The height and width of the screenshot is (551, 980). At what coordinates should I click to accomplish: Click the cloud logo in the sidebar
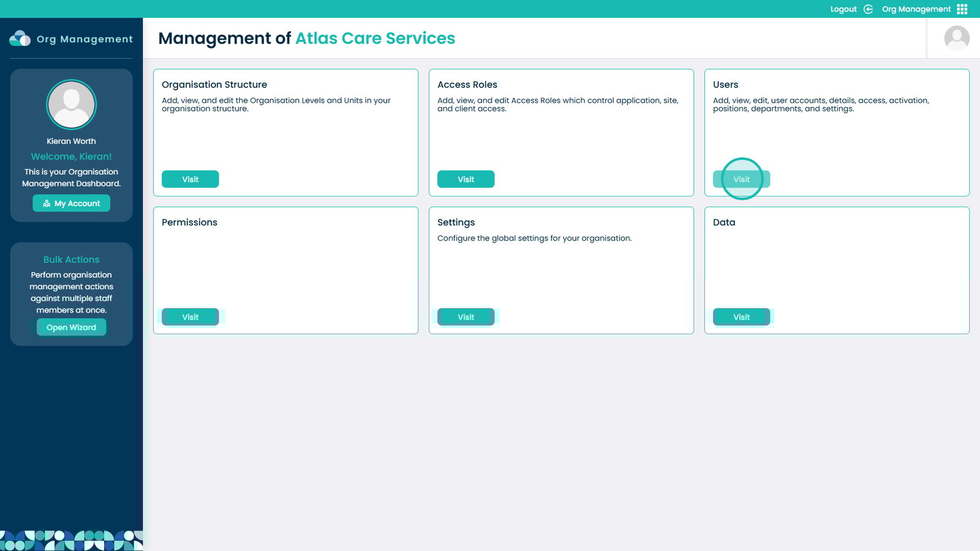pyautogui.click(x=20, y=39)
